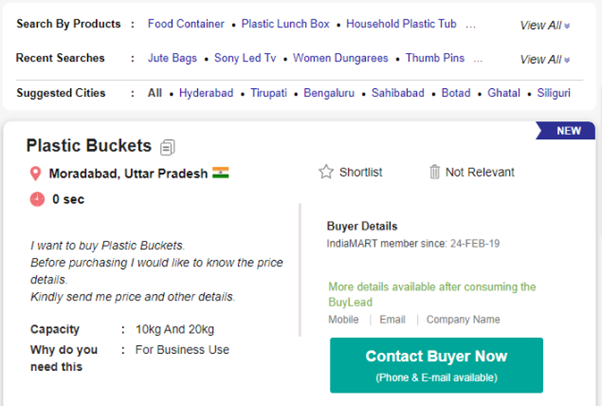This screenshot has height=406, width=602.
Task: Filter leads by Siliguri city
Action: [551, 93]
